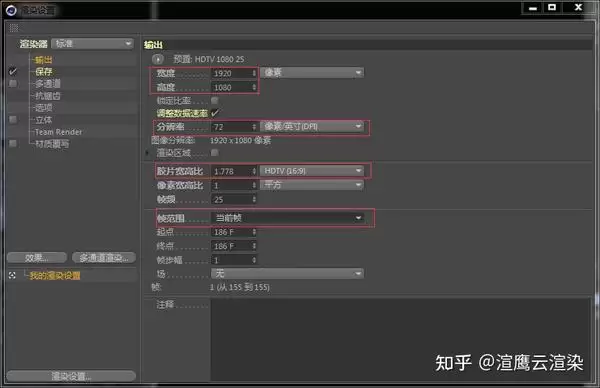Click the 注释 comment text area
The height and width of the screenshot is (388, 600).
[400, 339]
